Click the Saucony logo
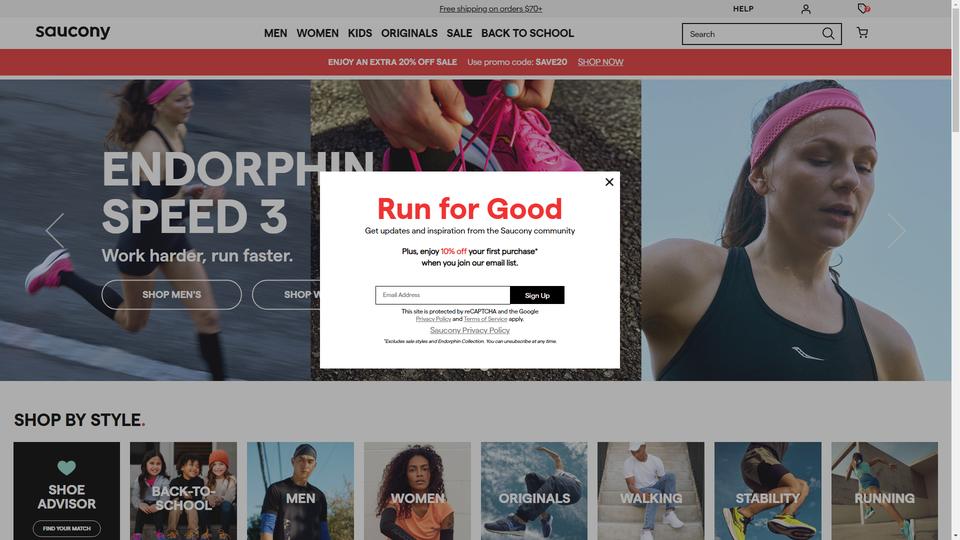 tap(73, 32)
